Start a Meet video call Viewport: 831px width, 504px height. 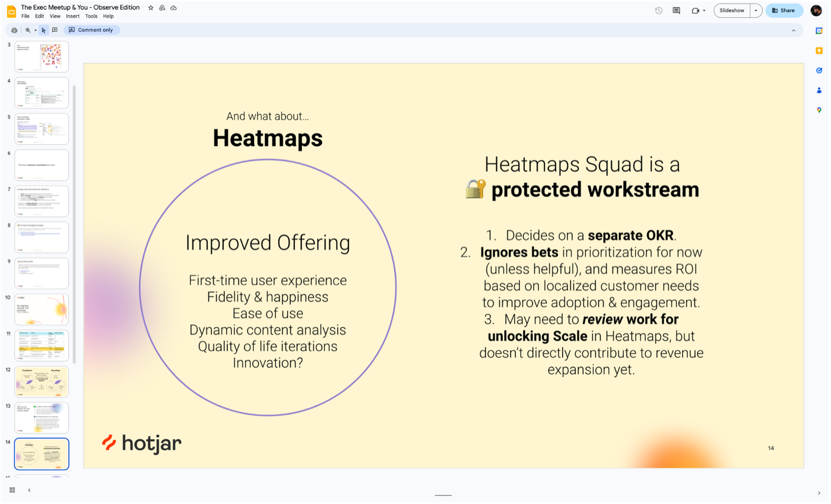(x=695, y=11)
